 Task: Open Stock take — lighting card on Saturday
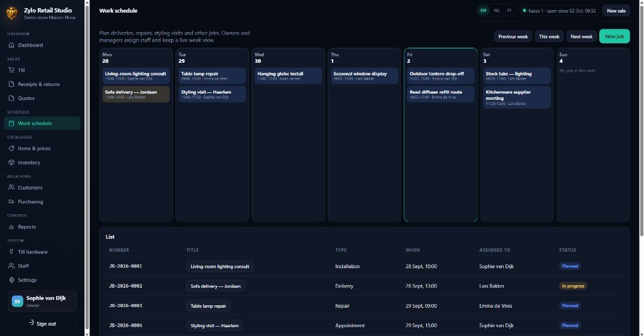pos(517,76)
